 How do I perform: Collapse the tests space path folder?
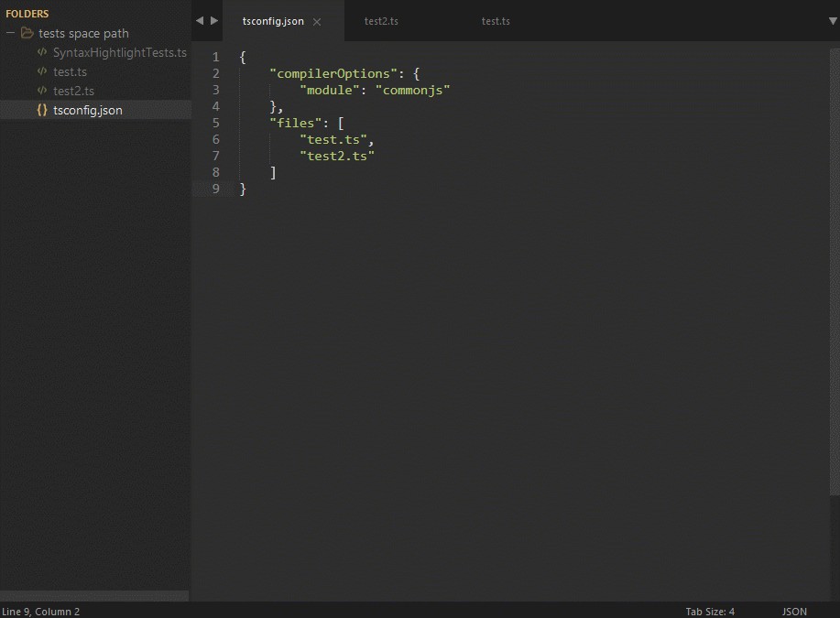pyautogui.click(x=11, y=33)
